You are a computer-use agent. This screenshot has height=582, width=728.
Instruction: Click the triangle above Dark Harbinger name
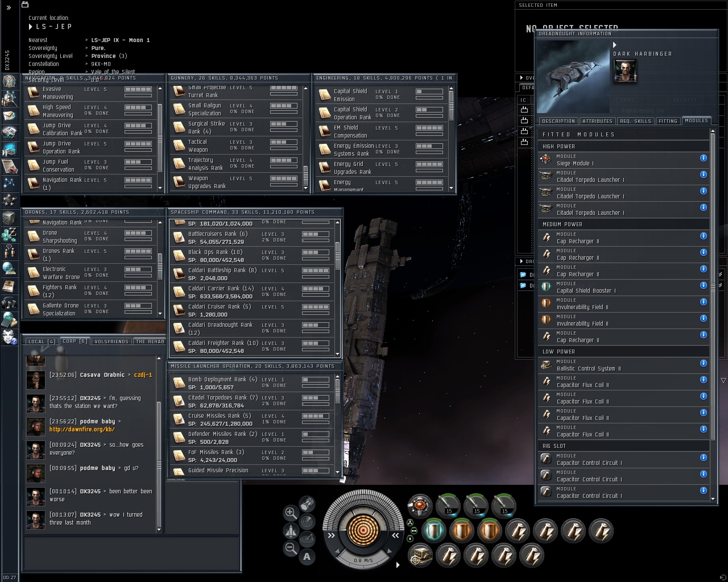tap(615, 45)
